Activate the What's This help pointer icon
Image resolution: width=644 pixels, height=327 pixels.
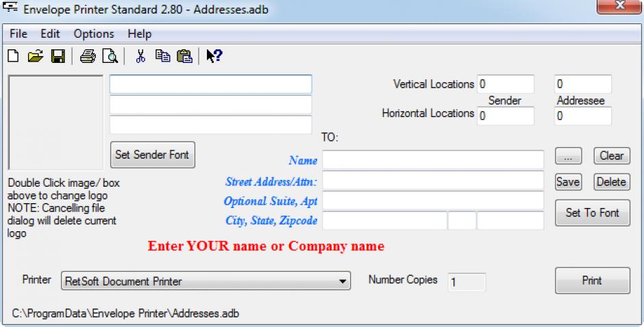pyautogui.click(x=214, y=56)
